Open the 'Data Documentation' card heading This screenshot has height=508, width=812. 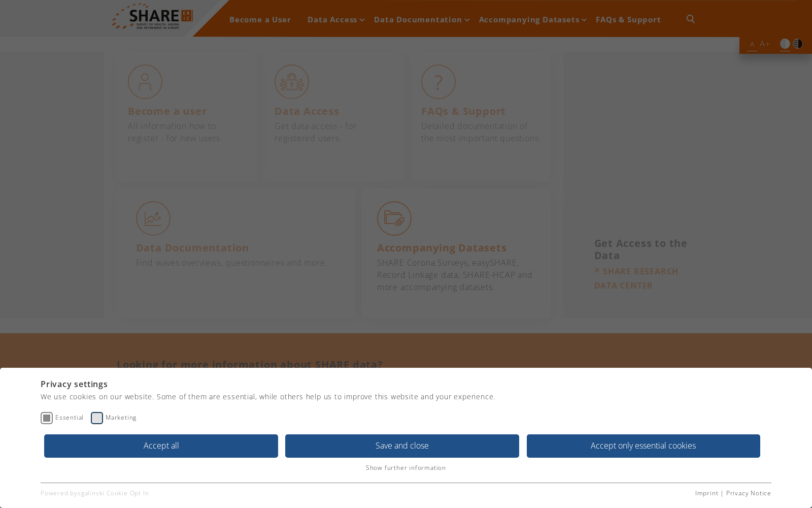[192, 248]
